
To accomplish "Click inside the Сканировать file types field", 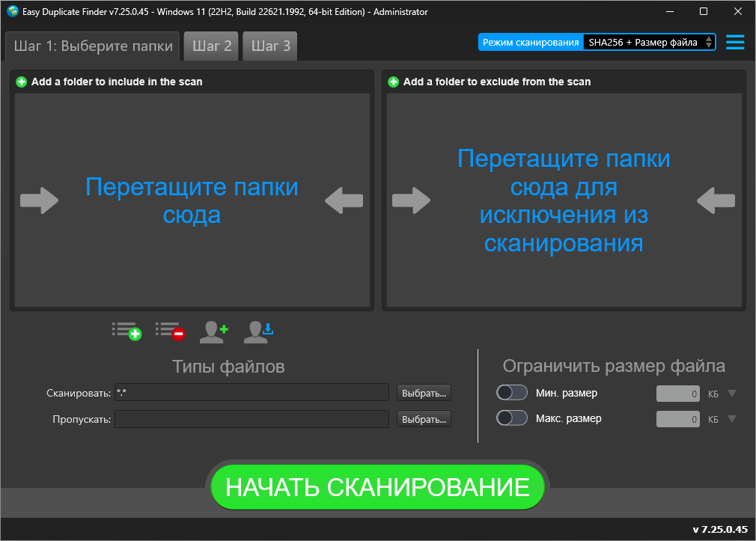I will point(251,392).
